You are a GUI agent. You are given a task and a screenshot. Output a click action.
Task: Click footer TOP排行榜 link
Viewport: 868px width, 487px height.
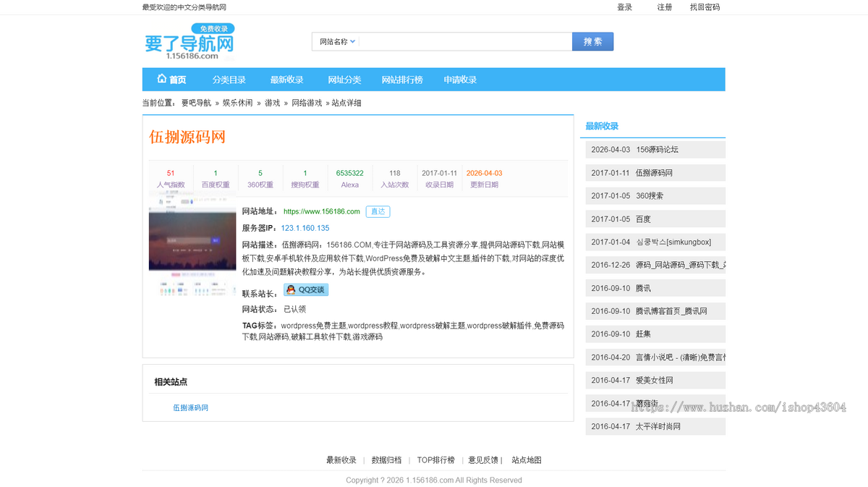[x=436, y=460]
